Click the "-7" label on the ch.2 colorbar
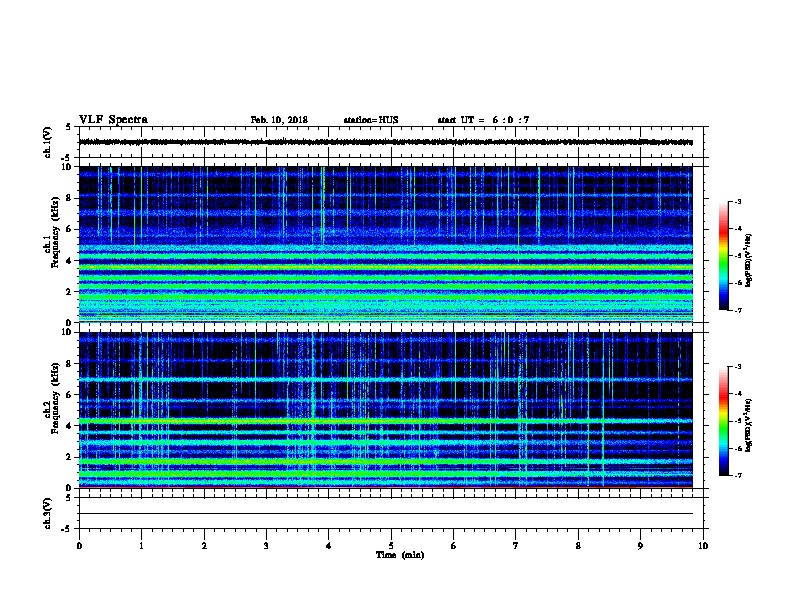The image size is (792, 612). click(x=738, y=476)
